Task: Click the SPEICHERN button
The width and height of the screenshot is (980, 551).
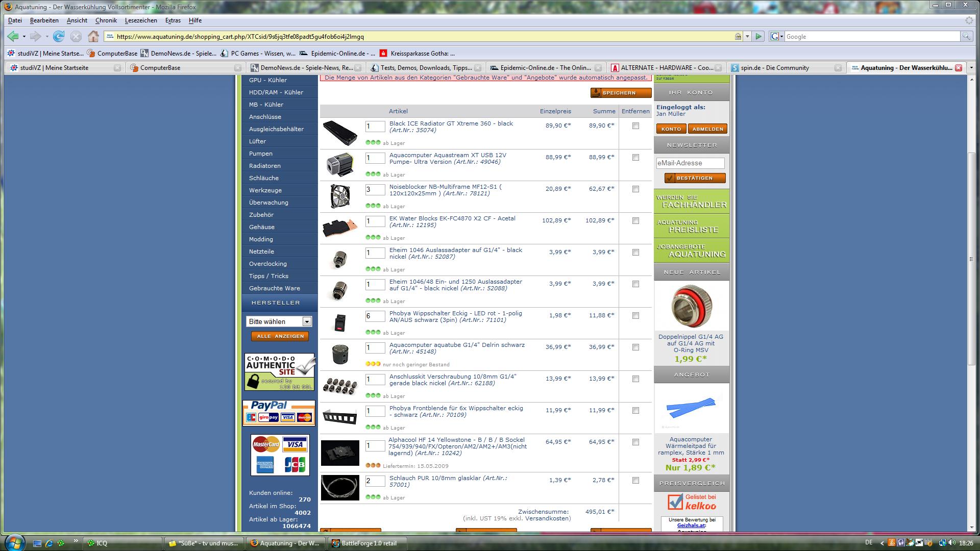Action: [x=621, y=93]
